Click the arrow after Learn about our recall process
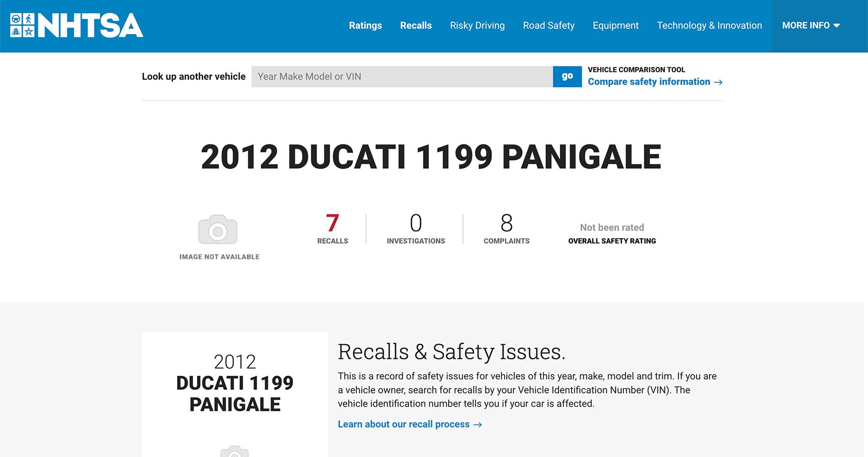 pyautogui.click(x=478, y=425)
